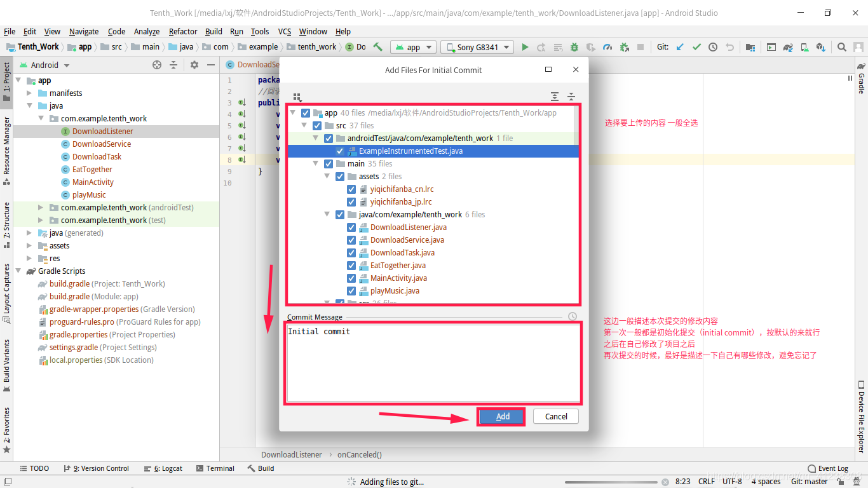Click the Cancel button in dialog
868x488 pixels.
tap(556, 416)
